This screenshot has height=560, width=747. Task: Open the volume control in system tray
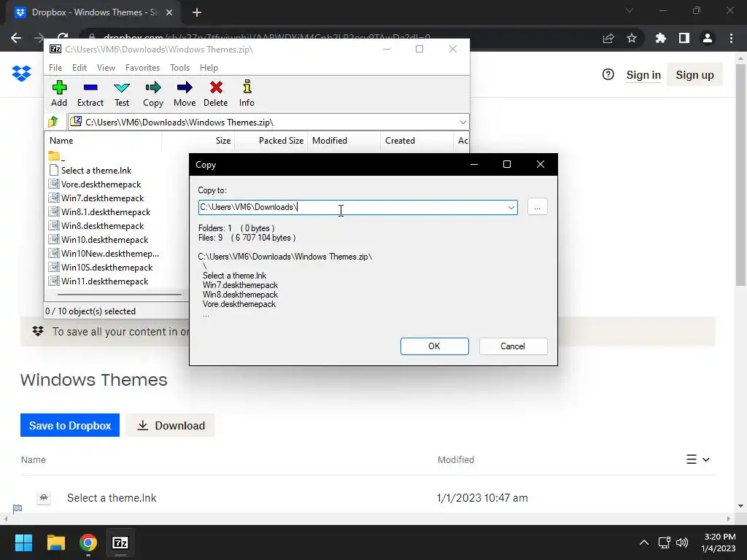pyautogui.click(x=682, y=542)
